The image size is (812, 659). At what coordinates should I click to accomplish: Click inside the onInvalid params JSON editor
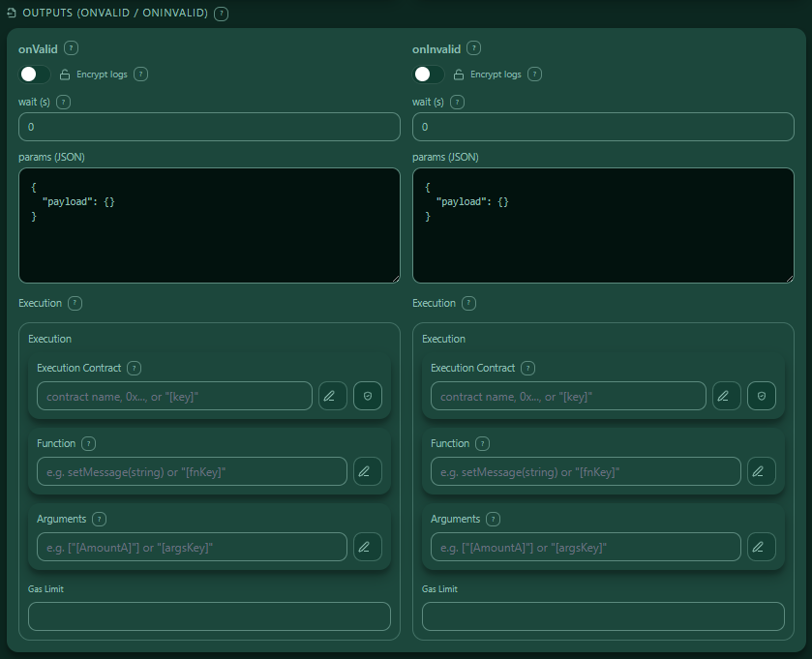(603, 223)
